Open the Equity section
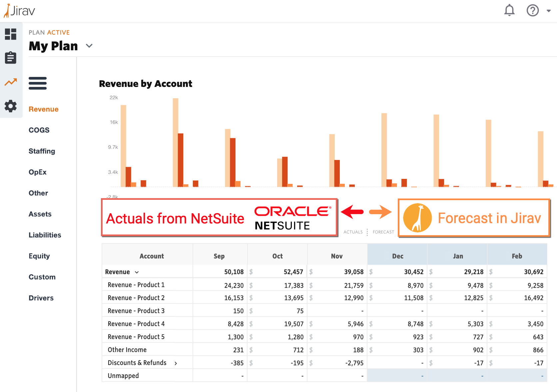This screenshot has height=392, width=557. [x=39, y=256]
